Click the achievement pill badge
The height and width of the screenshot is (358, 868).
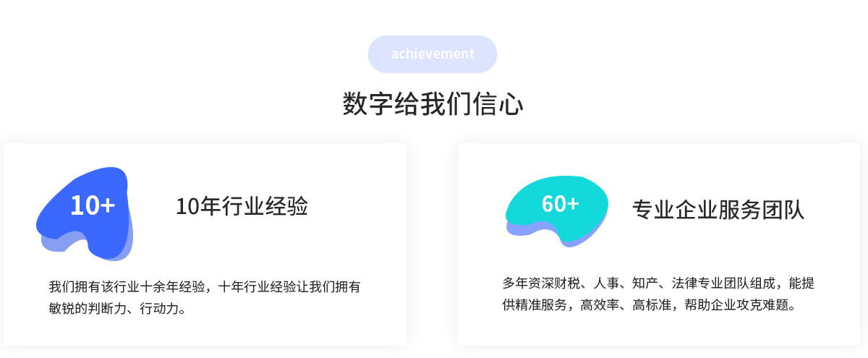click(x=433, y=54)
